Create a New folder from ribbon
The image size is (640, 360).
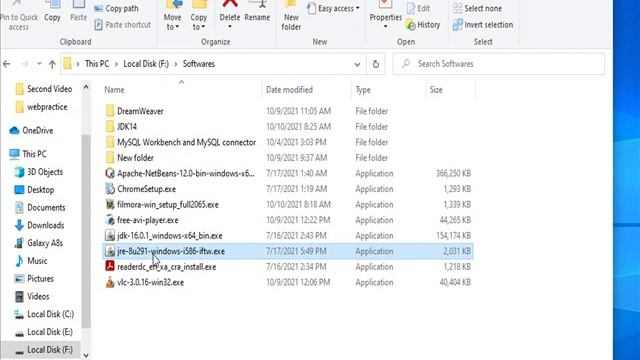[291, 16]
